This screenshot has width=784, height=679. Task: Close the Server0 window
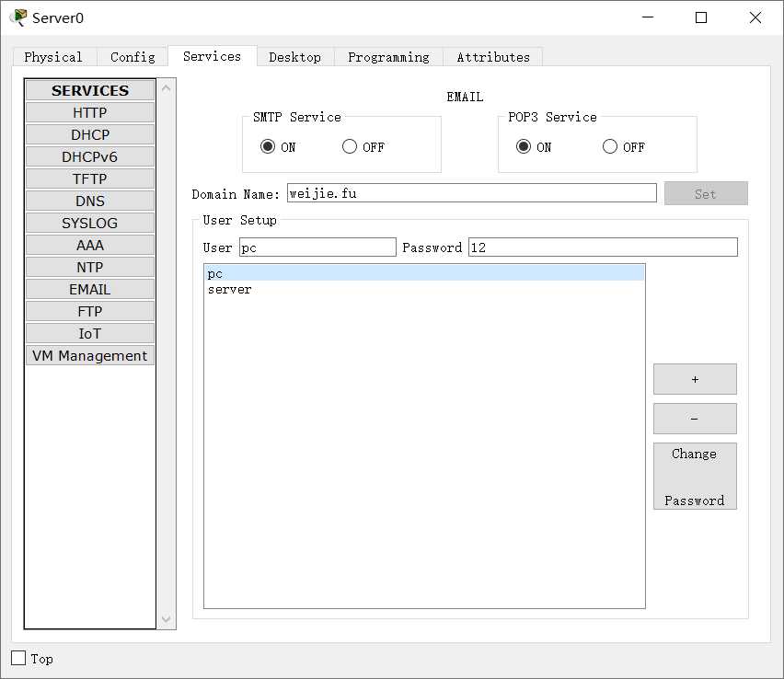coord(755,17)
